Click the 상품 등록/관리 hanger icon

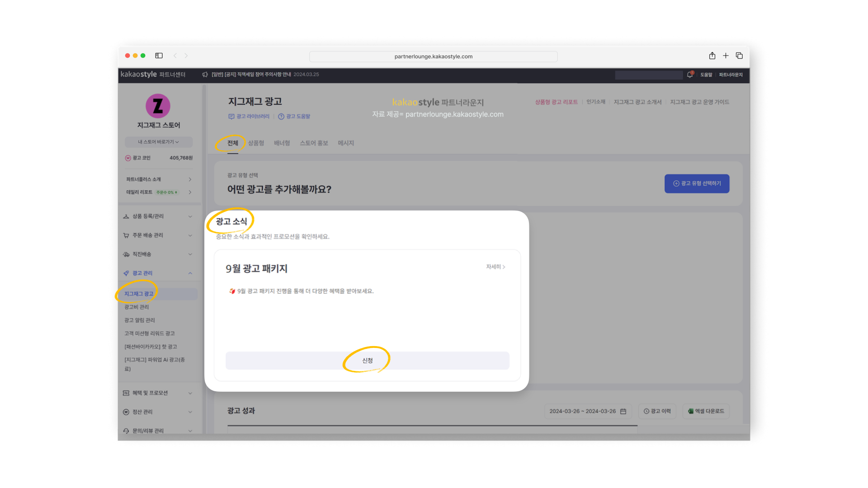[x=126, y=216]
